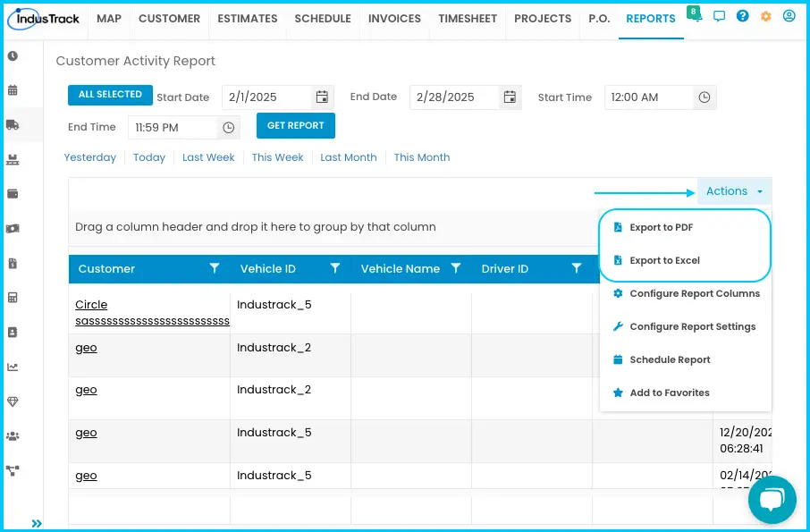Open the End Date calendar picker
Viewport: 810px width, 532px height.
[510, 97]
